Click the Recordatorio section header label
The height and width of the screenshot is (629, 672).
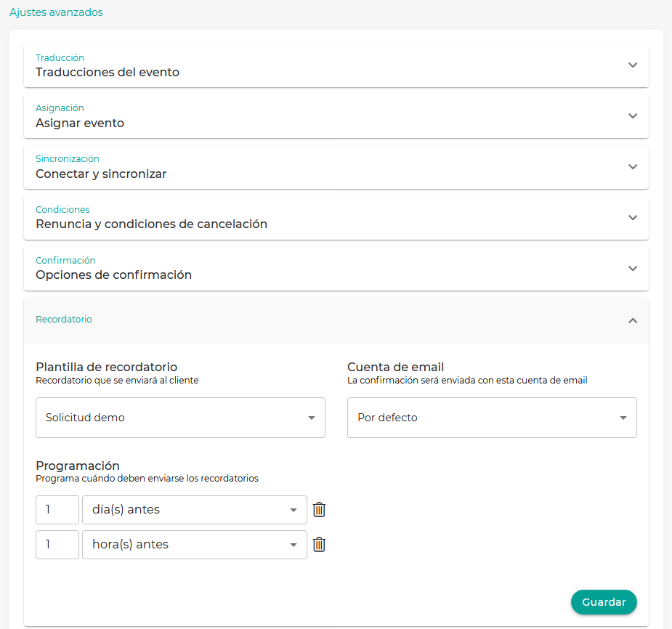click(64, 320)
